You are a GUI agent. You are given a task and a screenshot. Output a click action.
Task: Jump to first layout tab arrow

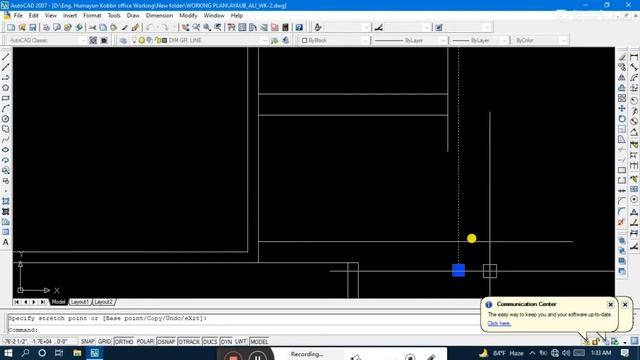(16, 302)
